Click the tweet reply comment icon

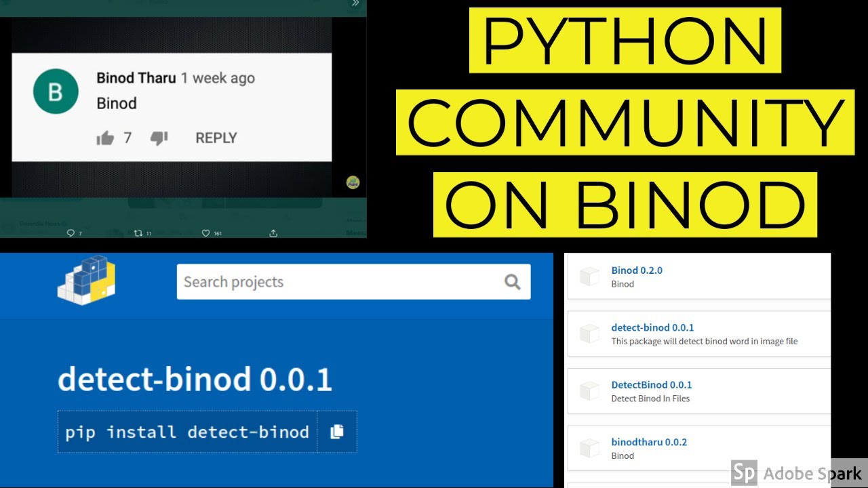coord(71,233)
